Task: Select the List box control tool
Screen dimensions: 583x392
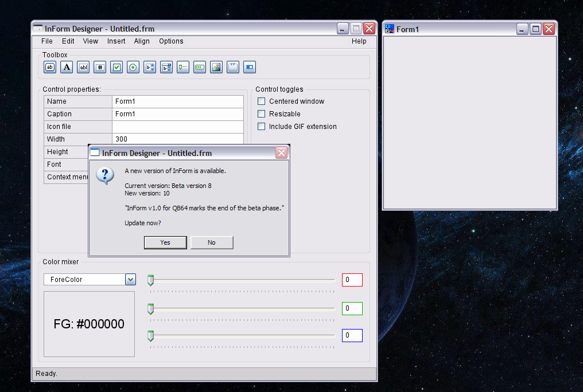Action: (x=150, y=67)
